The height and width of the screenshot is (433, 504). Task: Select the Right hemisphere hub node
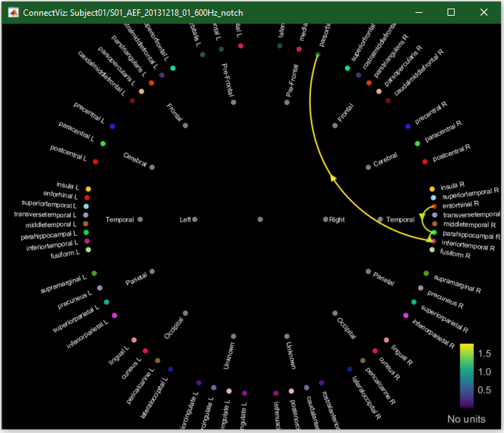point(325,219)
